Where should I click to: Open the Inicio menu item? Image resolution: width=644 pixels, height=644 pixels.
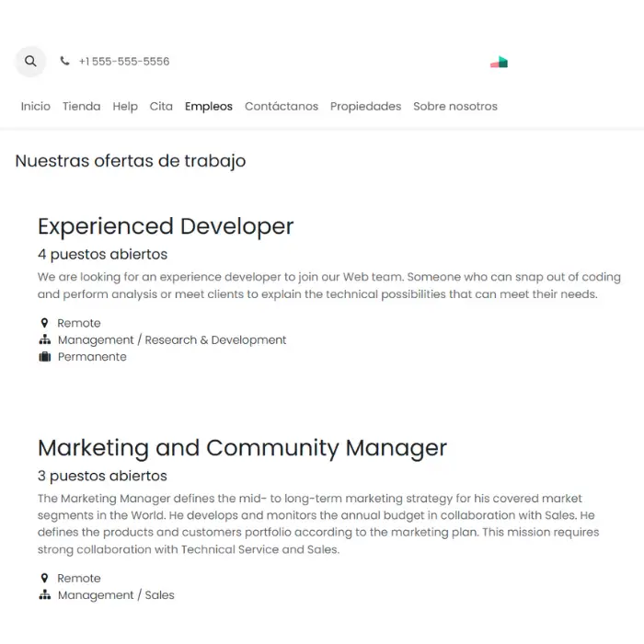coord(36,107)
